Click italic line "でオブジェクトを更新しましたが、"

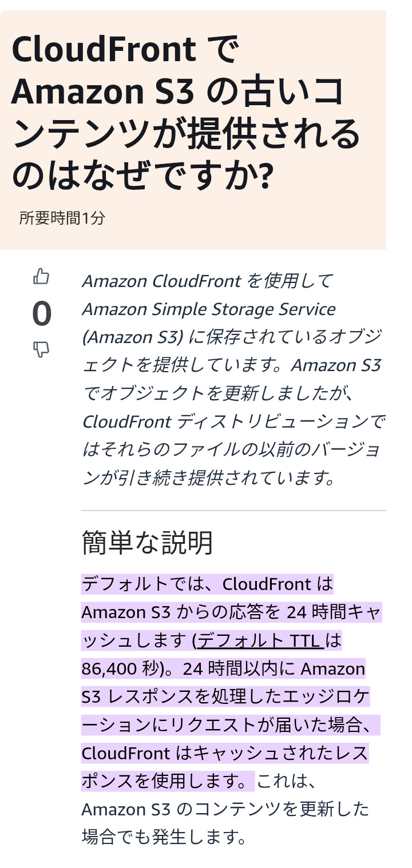pyautogui.click(x=220, y=393)
